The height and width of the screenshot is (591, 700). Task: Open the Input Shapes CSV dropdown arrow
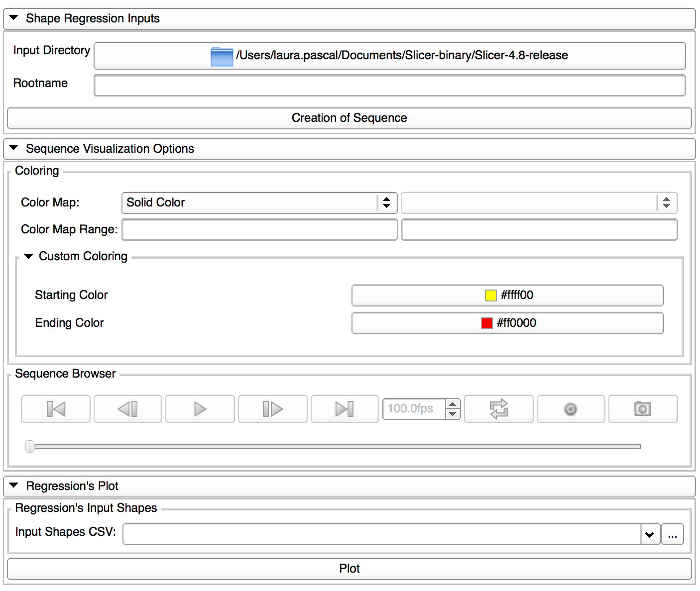click(x=650, y=535)
